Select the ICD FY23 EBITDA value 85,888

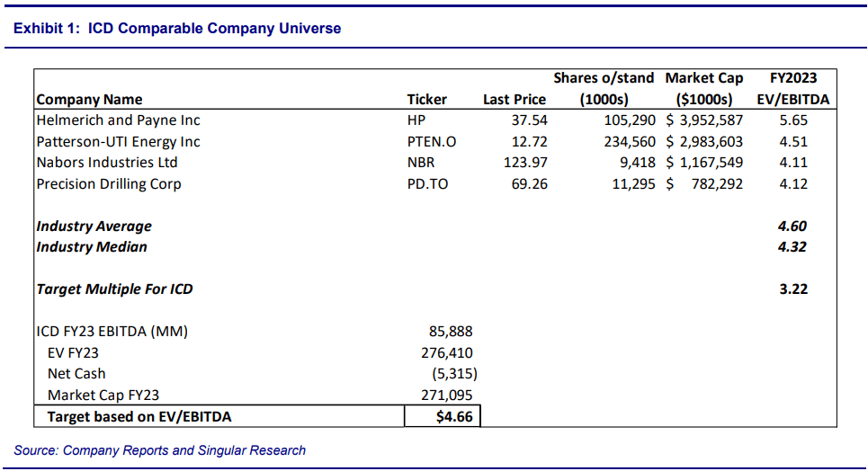[451, 332]
